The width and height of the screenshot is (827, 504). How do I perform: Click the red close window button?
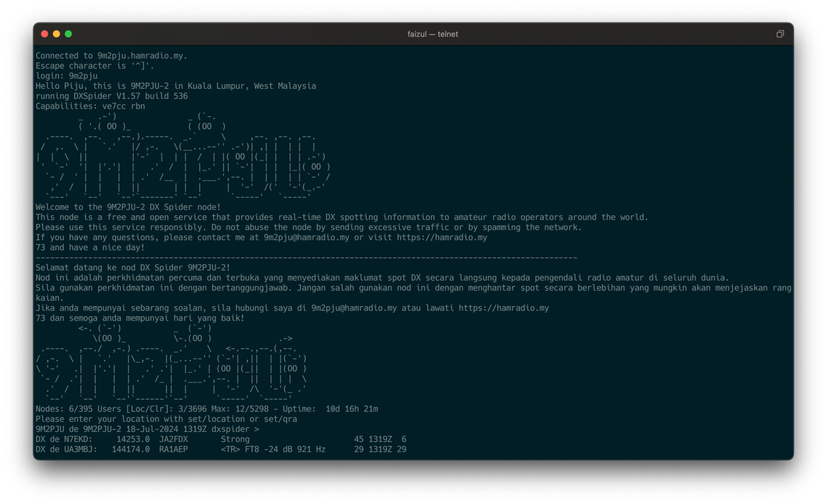tap(45, 34)
